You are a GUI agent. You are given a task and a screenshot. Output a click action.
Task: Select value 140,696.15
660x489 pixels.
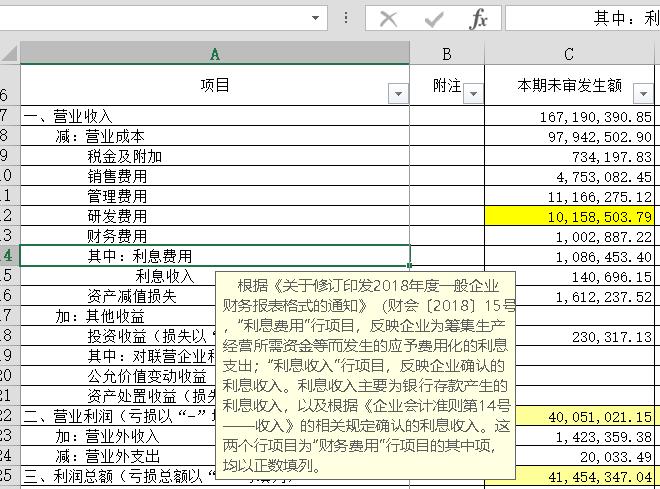pos(585,276)
